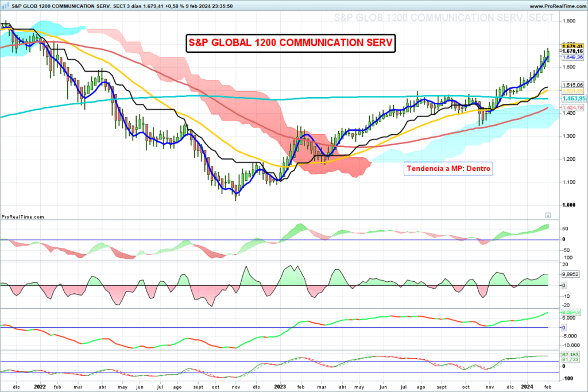Click the 1.670,16 black price label
The height and width of the screenshot is (392, 588).
[x=572, y=51]
